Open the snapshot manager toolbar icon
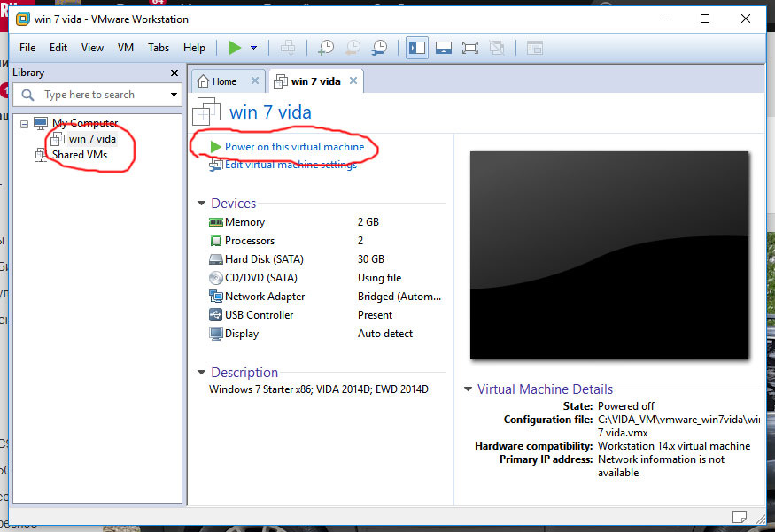Viewport: 775px width, 532px height. pyautogui.click(x=380, y=48)
